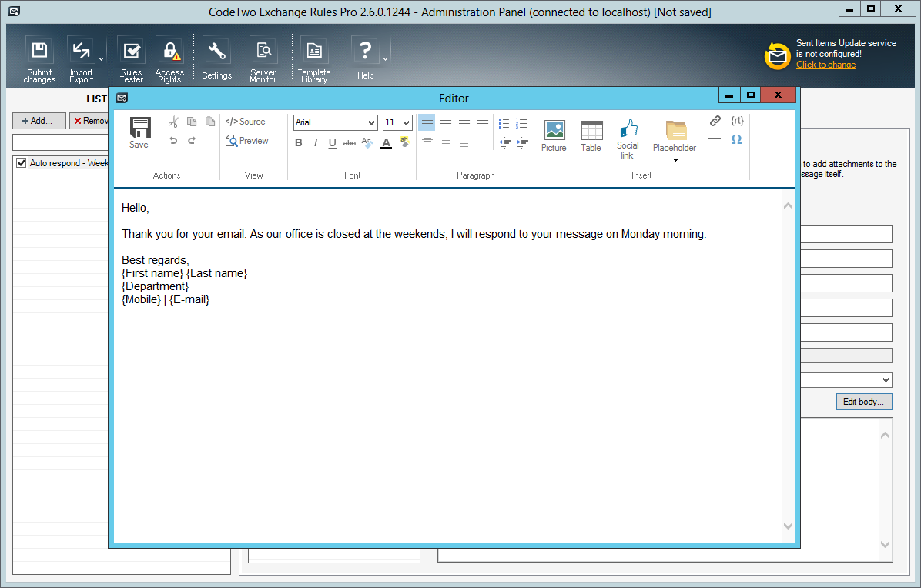Toggle underline formatting
921x588 pixels.
pos(333,142)
